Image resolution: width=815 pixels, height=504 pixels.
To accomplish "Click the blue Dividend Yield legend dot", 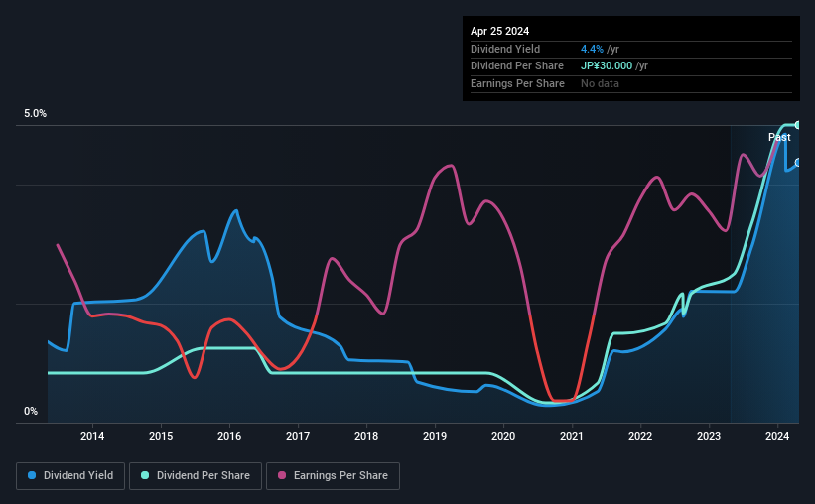I will [x=32, y=475].
